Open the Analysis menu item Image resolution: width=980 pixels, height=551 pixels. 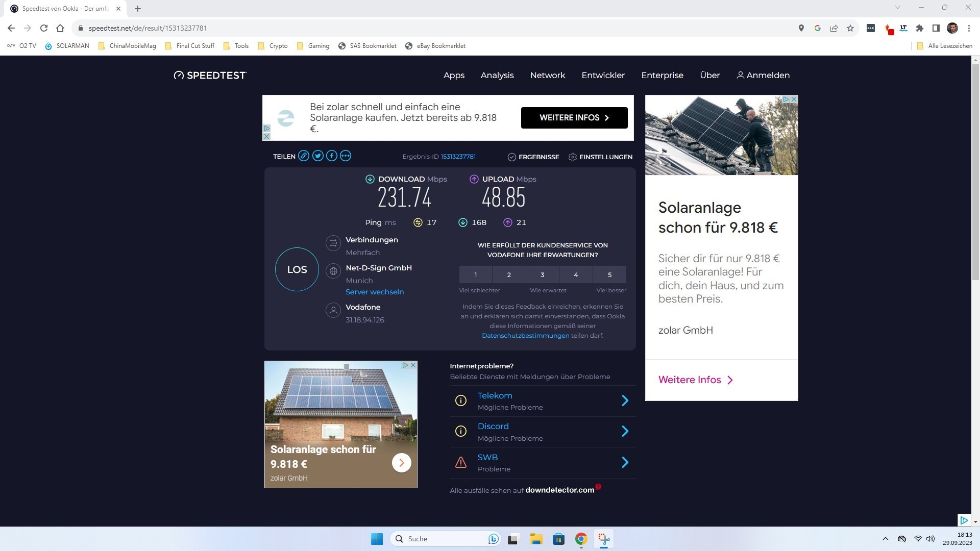pyautogui.click(x=497, y=75)
